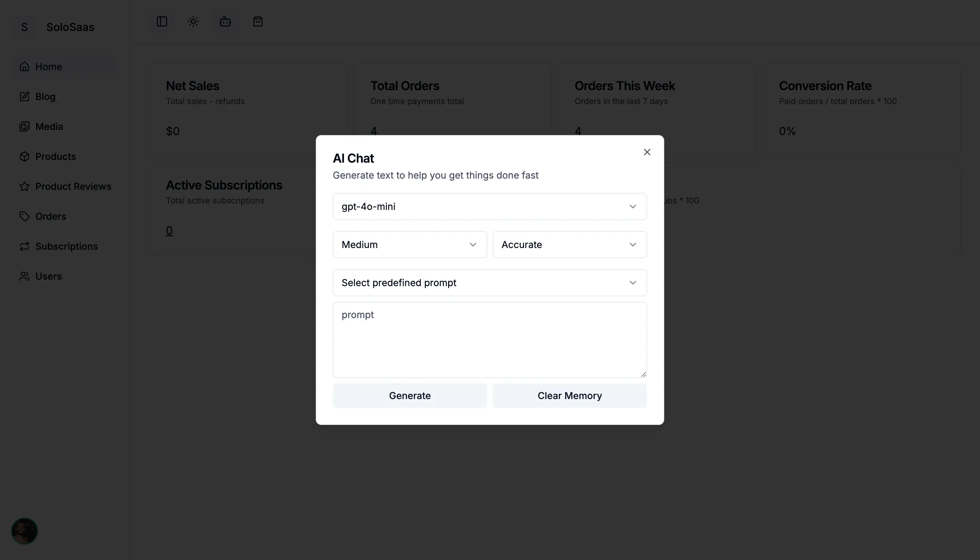Grab the prompt textarea resize handle
The width and height of the screenshot is (980, 560).
[x=643, y=374]
